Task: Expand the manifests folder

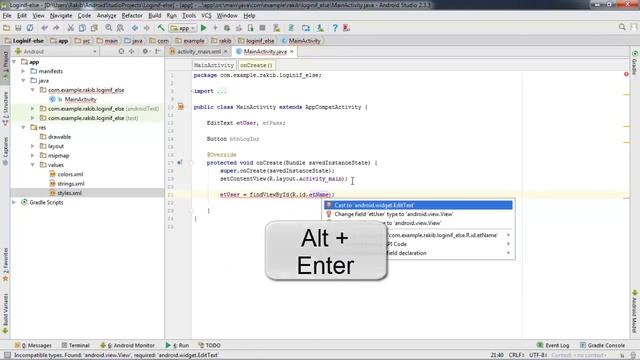Action: (x=23, y=71)
